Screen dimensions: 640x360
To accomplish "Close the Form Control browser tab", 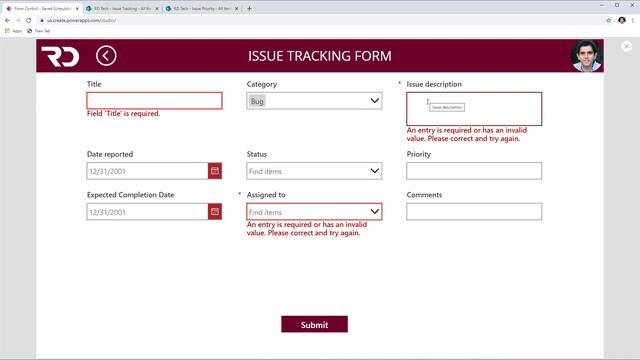I will coord(77,9).
